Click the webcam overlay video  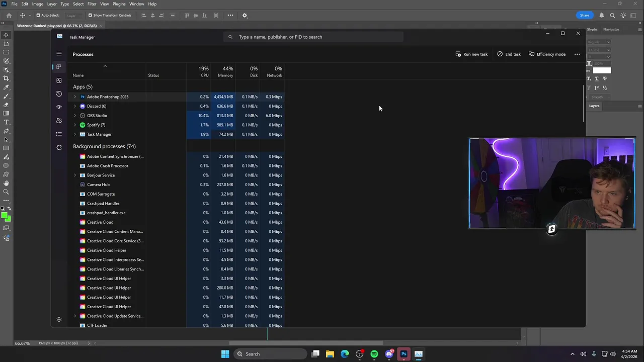click(552, 184)
